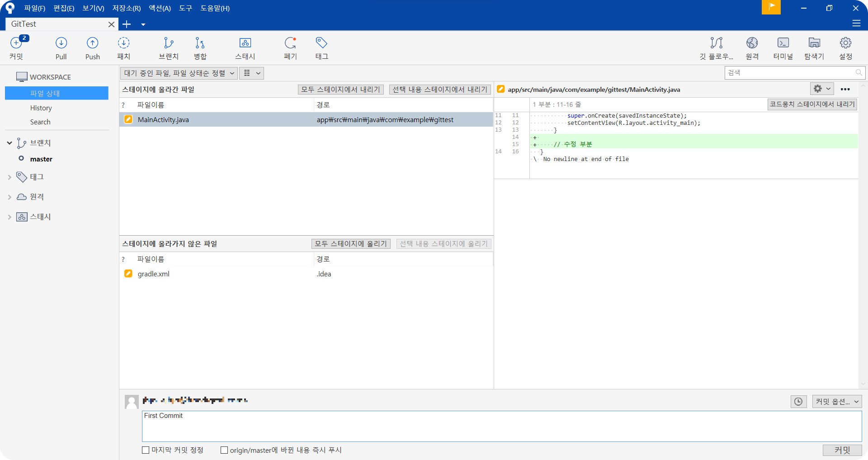Click the Push toolbar icon

92,47
